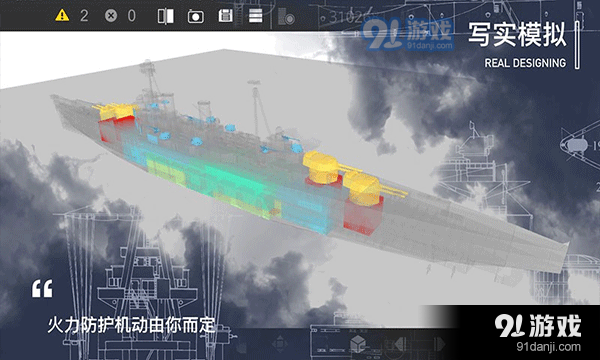Toggle the split compare view icon
Viewport: 600px width, 360px height.
(x=166, y=16)
